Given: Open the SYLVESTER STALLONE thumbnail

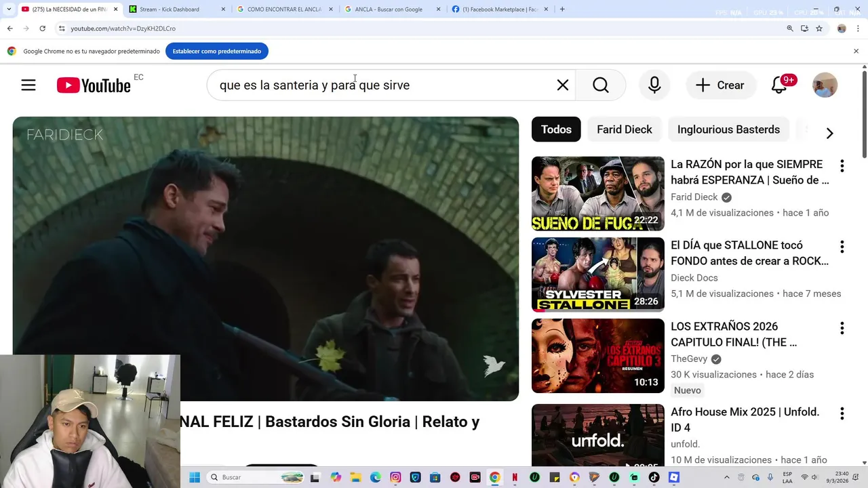Looking at the screenshot, I should coord(598,274).
